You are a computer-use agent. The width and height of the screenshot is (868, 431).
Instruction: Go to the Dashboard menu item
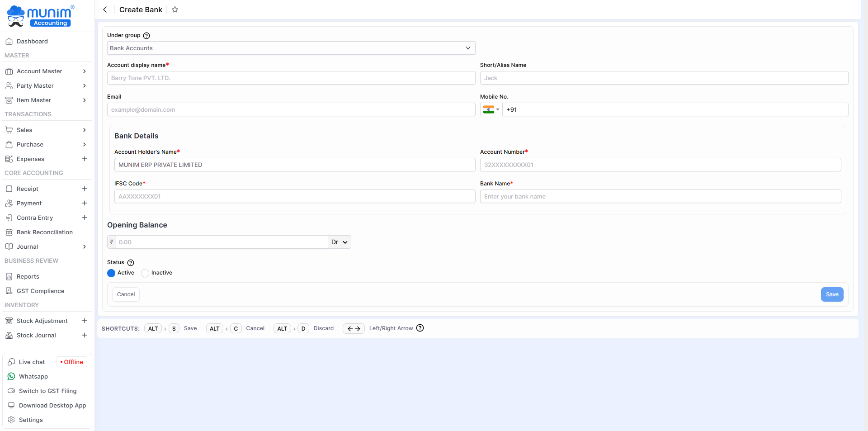[x=32, y=41]
